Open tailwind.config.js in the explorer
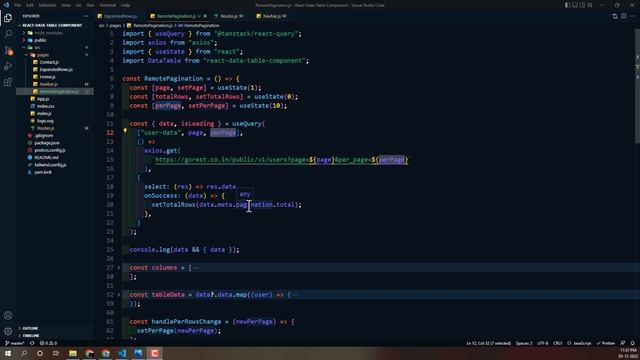The height and width of the screenshot is (360, 640). click(50, 165)
